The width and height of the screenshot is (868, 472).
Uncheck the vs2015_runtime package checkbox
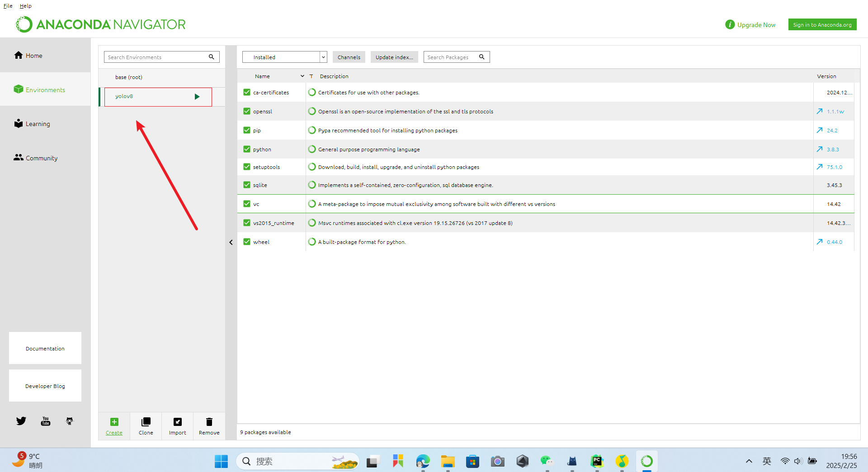[247, 223]
